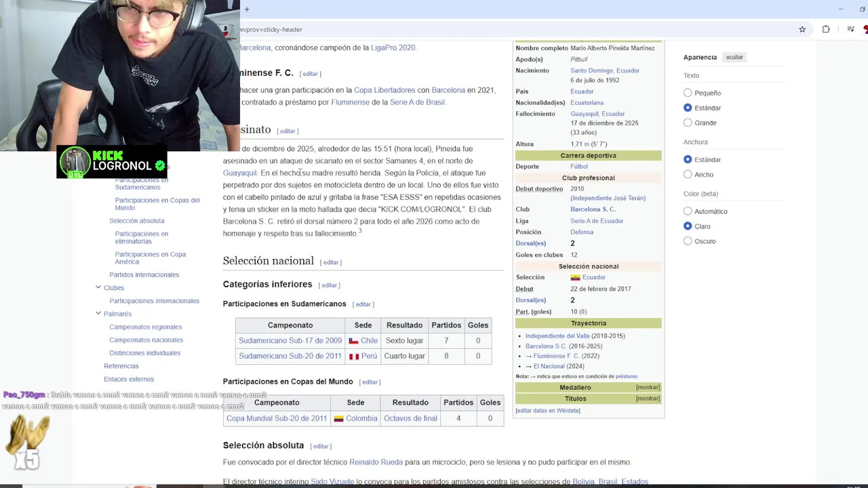The image size is (868, 488).
Task: Jump to Partidos internacionales in sidebar
Action: tap(144, 274)
